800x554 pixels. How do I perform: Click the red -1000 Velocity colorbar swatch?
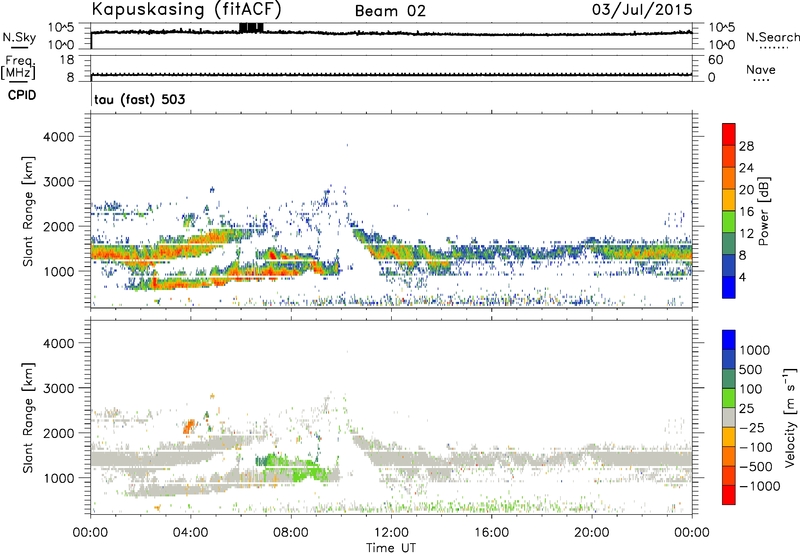(x=729, y=495)
